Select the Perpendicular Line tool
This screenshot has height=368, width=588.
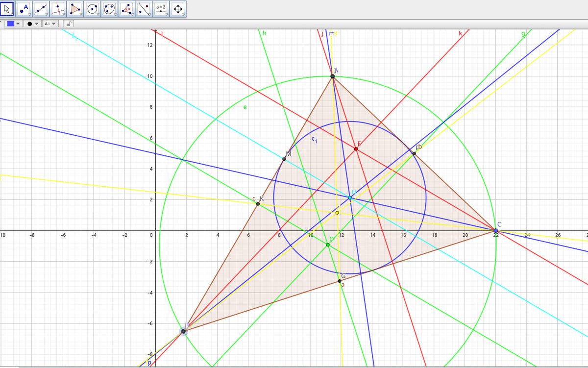point(58,8)
